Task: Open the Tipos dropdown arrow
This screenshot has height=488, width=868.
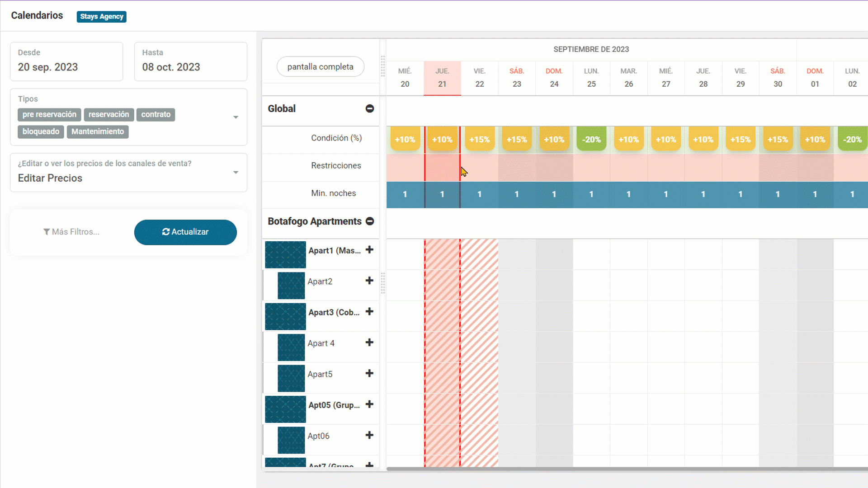Action: coord(236,117)
